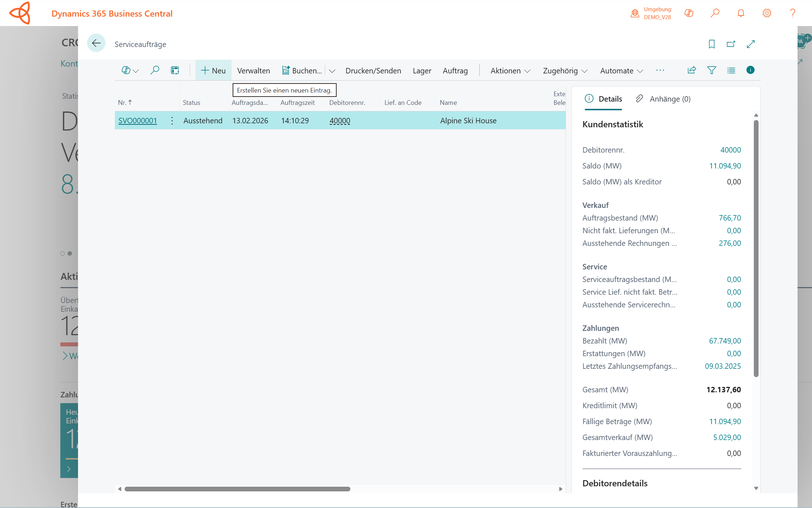Show more options with the ellipsis
This screenshot has width=812, height=508.
point(660,70)
